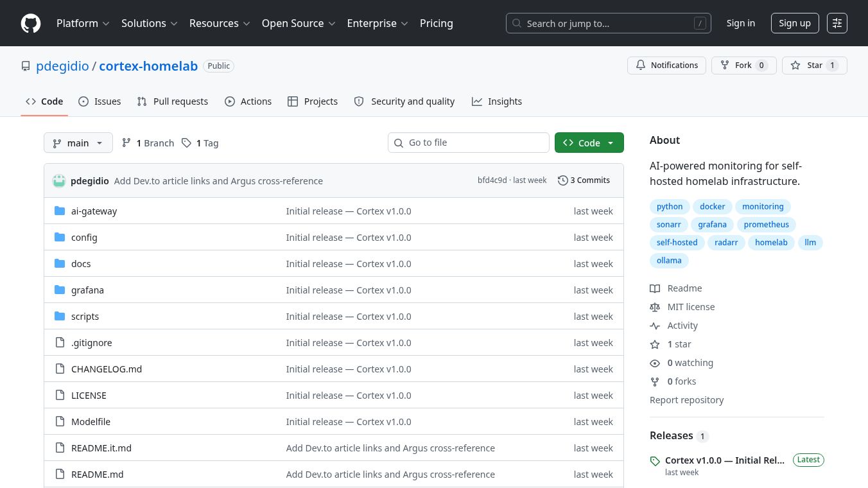Click the pdegidio avatar in commit row

pos(59,181)
